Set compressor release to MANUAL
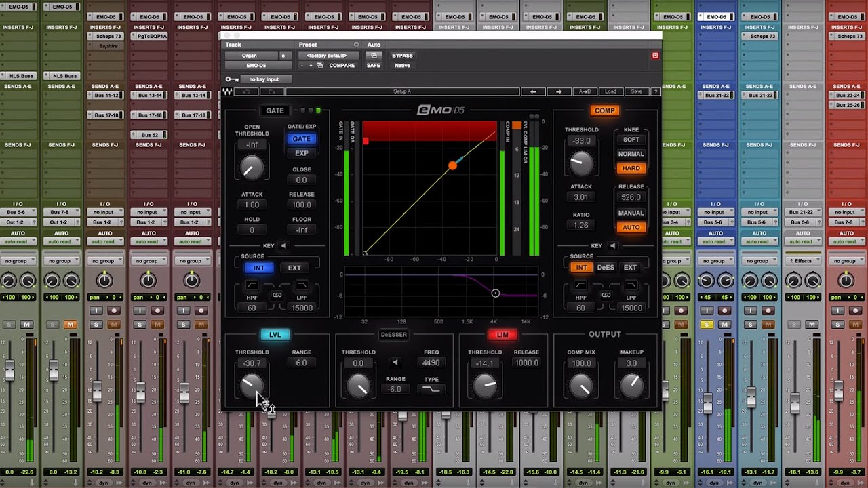Screen dimensions: 868x488 [x=631, y=213]
